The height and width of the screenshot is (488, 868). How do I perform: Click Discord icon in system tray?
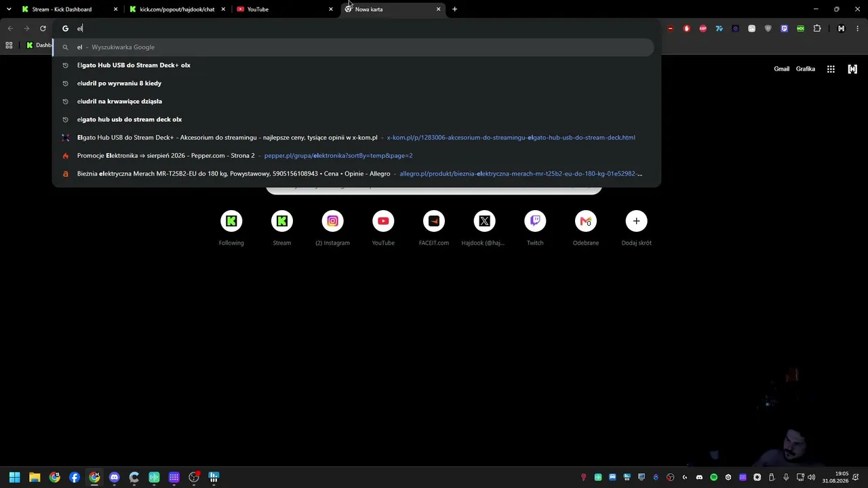[x=699, y=477]
